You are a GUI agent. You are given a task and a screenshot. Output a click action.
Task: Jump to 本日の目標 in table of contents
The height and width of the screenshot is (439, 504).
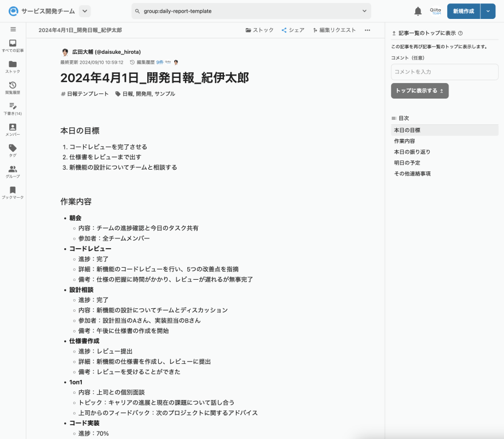tap(444, 130)
